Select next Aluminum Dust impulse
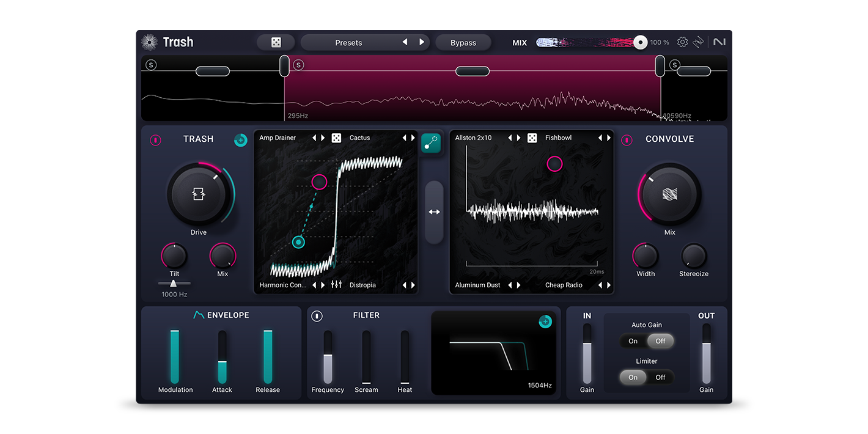The width and height of the screenshot is (868, 434). tap(519, 285)
